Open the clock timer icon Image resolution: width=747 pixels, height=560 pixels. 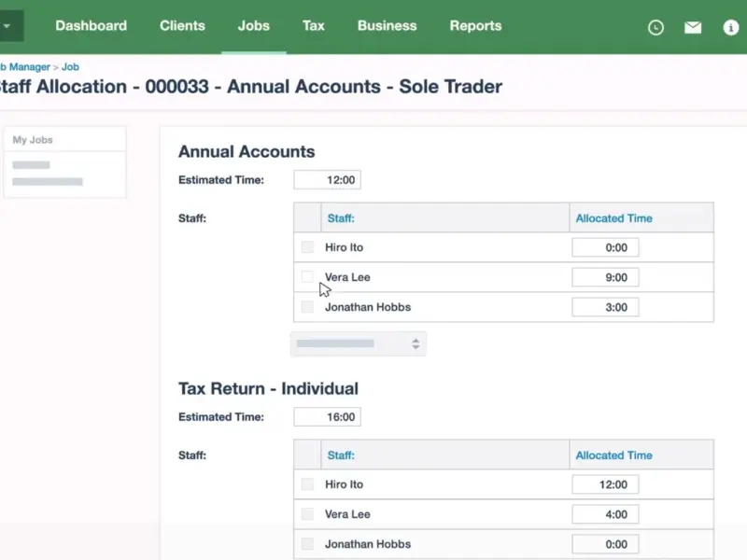(x=655, y=27)
